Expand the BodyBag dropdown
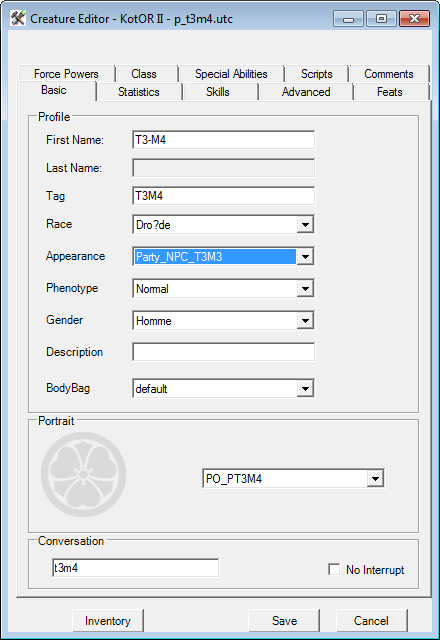This screenshot has height=640, width=440. coord(305,389)
